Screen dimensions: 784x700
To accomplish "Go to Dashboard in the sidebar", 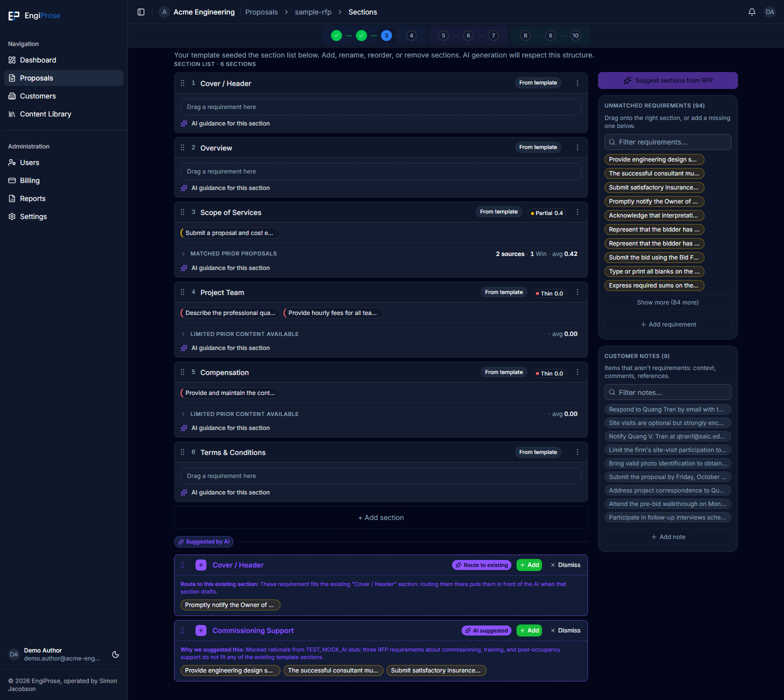I will tap(63, 60).
